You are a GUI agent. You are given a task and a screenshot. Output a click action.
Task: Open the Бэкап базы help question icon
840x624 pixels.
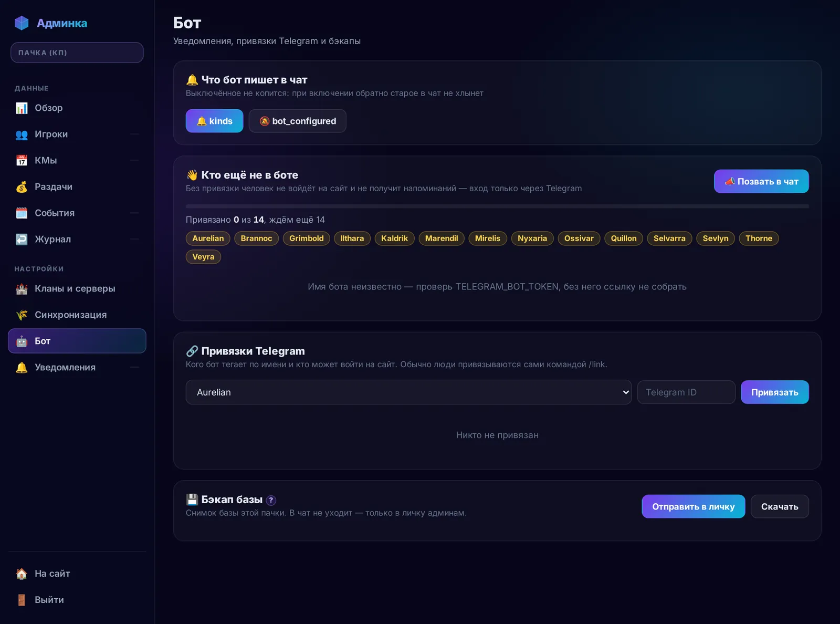[271, 501]
